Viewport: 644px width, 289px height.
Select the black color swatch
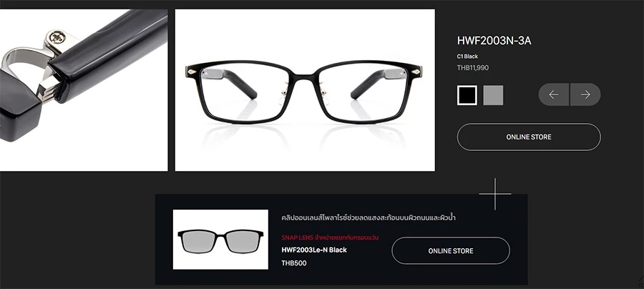click(x=467, y=95)
